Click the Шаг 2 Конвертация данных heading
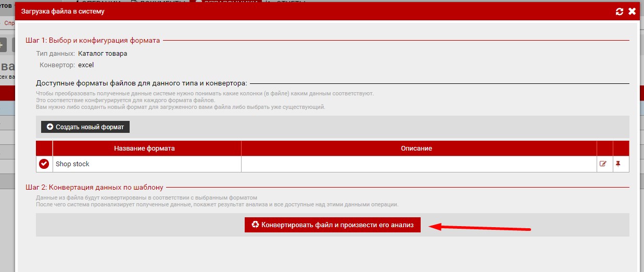644x272 pixels. pyautogui.click(x=94, y=187)
